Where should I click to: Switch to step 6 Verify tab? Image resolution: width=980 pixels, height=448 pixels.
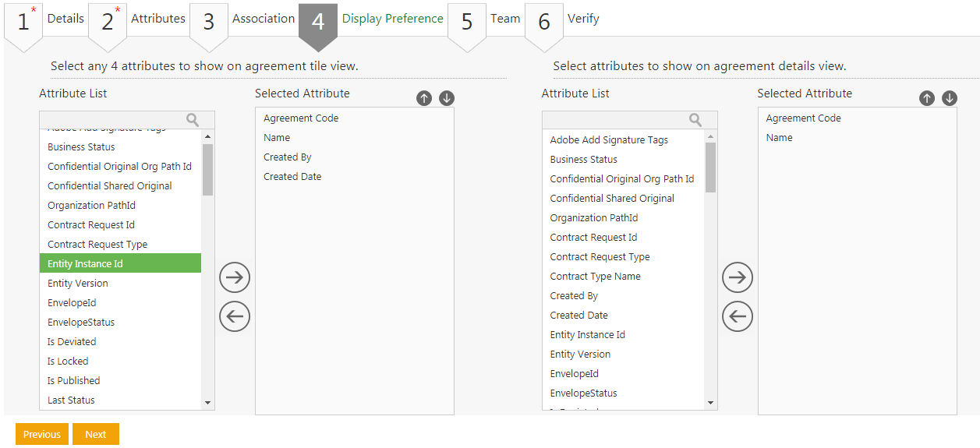582,19
